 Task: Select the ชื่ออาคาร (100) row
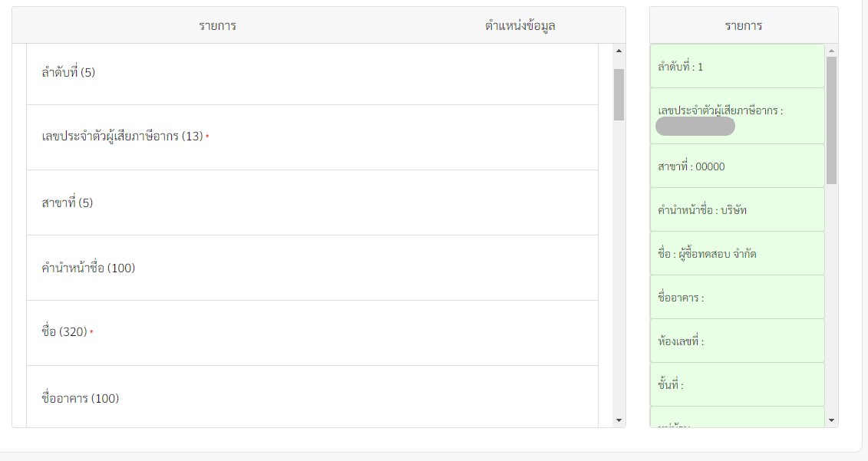pos(312,397)
